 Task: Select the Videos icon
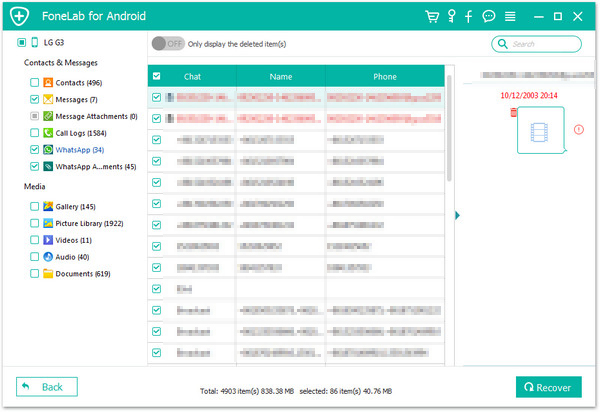pyautogui.click(x=48, y=240)
